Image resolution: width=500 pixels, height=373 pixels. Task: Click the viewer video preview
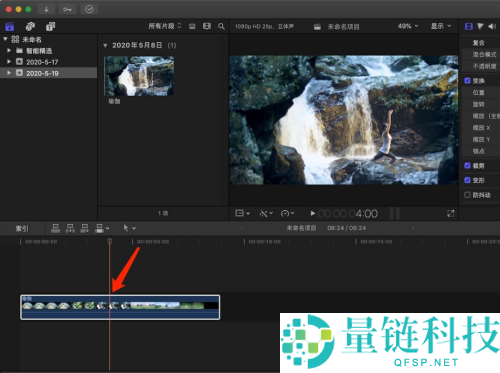(344, 120)
